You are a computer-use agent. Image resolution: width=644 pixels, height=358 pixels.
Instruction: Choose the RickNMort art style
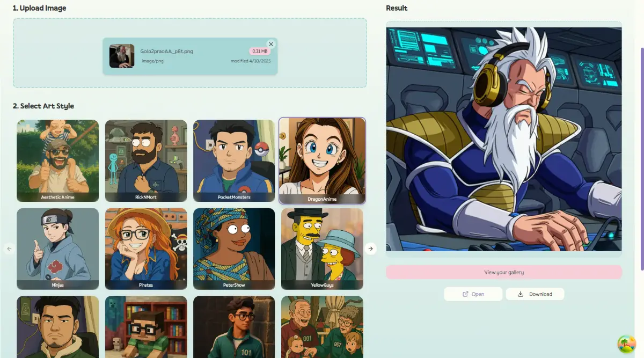146,160
